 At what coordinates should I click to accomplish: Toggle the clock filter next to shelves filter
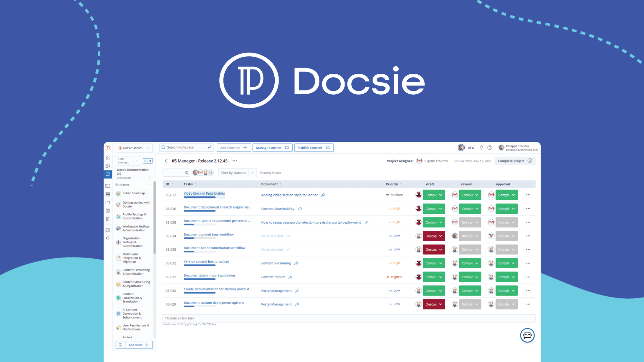[146, 161]
